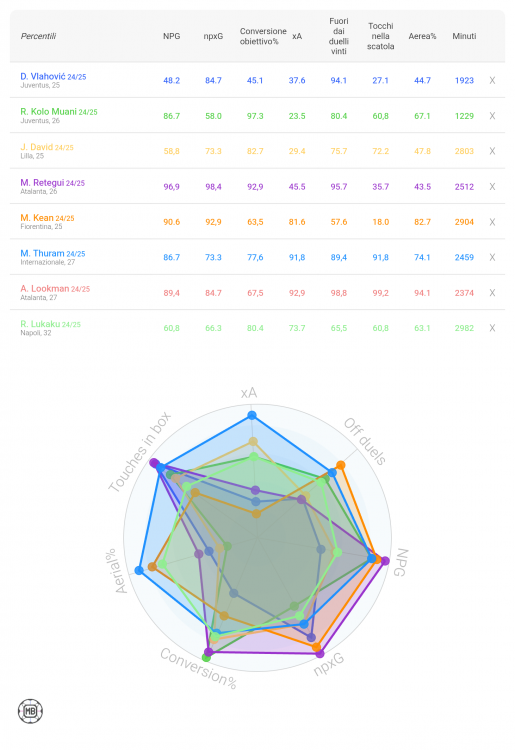Sort by the Aerea% column header
Viewport: 515px width, 750px height.
(422, 36)
